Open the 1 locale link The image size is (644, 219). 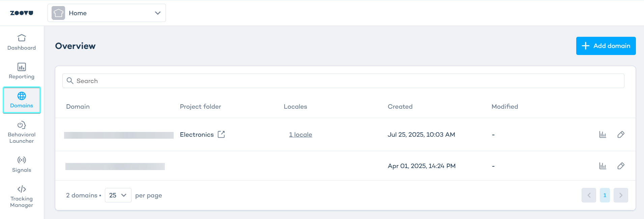300,135
